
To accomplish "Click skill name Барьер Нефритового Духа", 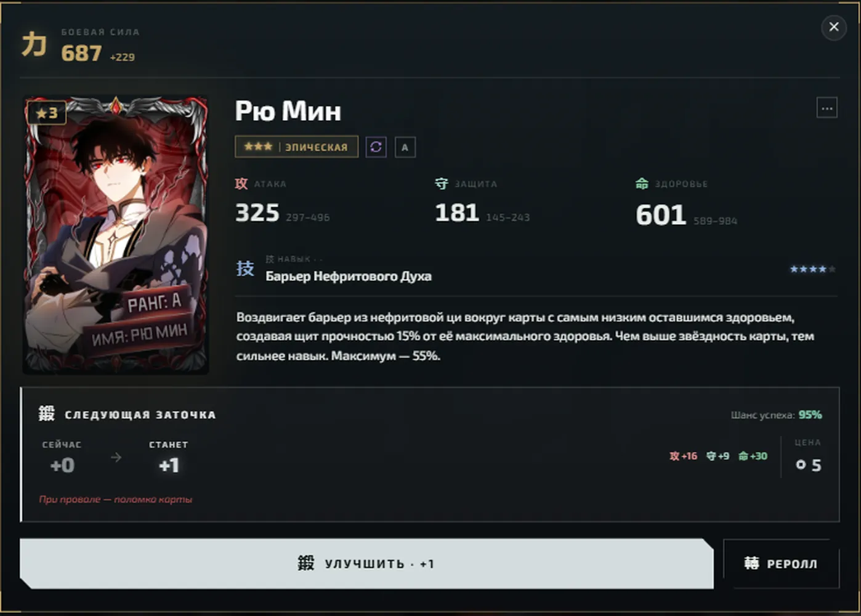I will click(x=349, y=277).
